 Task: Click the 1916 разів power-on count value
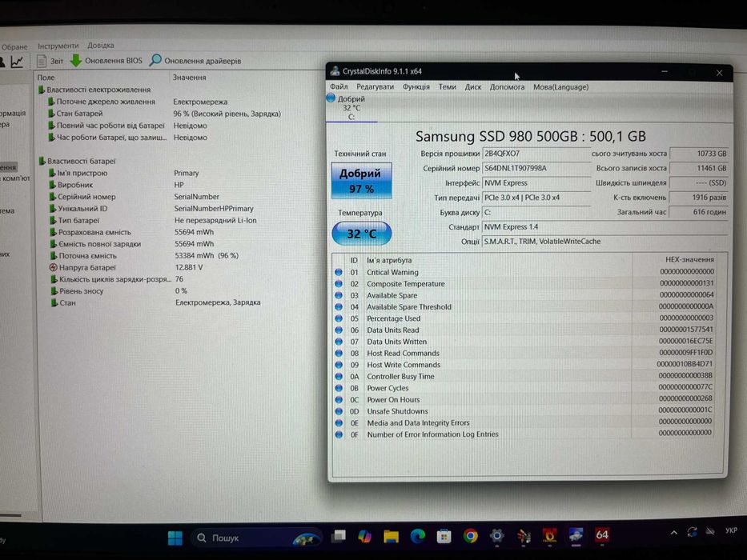(699, 197)
